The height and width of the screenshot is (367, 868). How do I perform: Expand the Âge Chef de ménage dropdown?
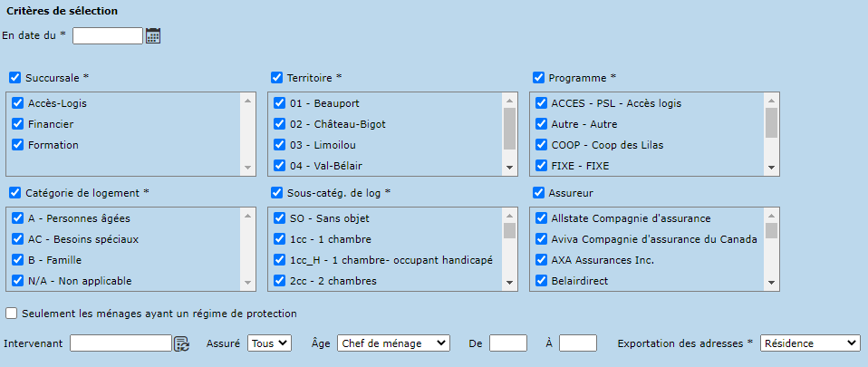tap(392, 343)
